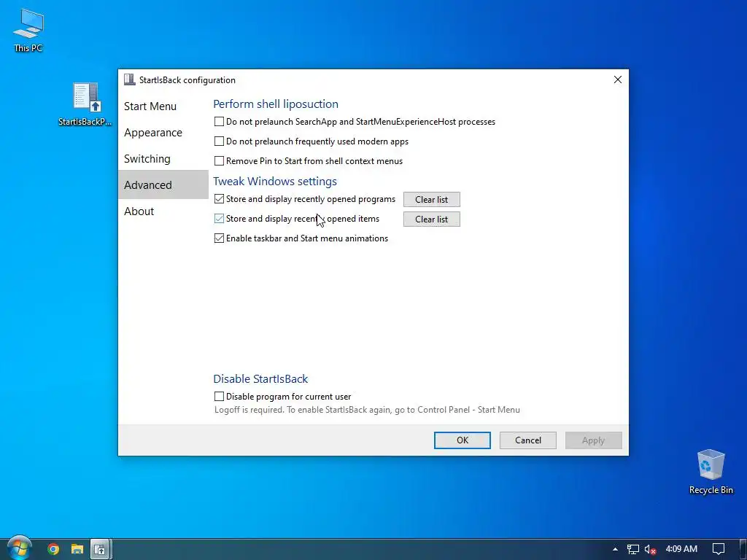747x560 pixels.
Task: Enable Do not prelaunch SearchApp checkbox
Action: click(x=219, y=122)
